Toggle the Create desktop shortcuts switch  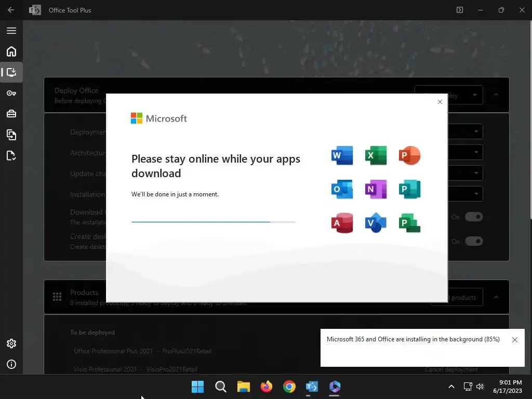(474, 241)
